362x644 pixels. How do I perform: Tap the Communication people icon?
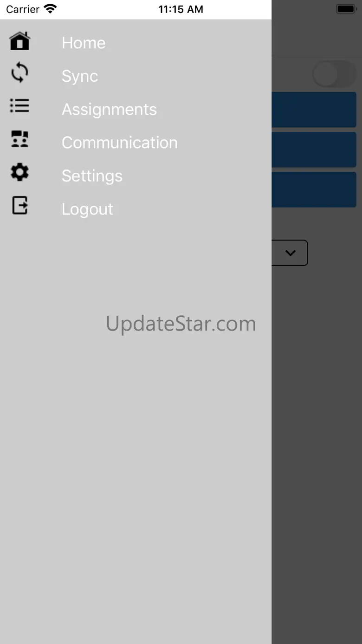19,139
